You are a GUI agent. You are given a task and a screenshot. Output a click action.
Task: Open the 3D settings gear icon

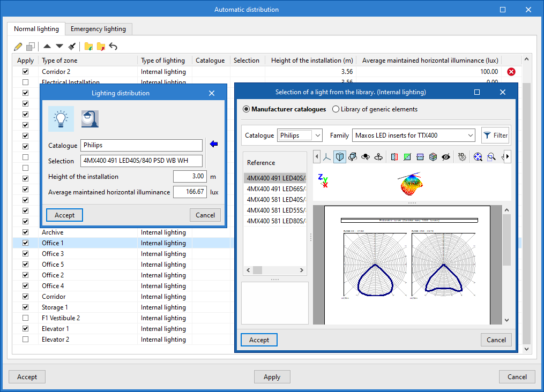(461, 157)
